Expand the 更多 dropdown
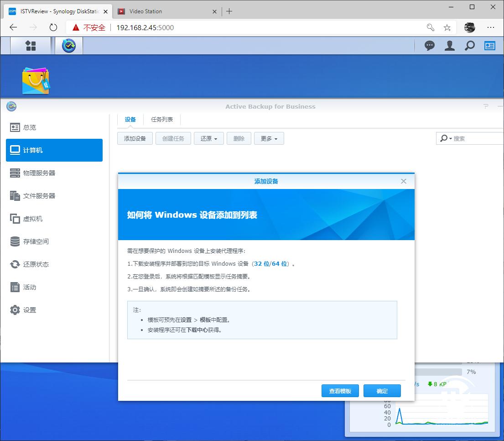This screenshot has height=441, width=504. (269, 138)
